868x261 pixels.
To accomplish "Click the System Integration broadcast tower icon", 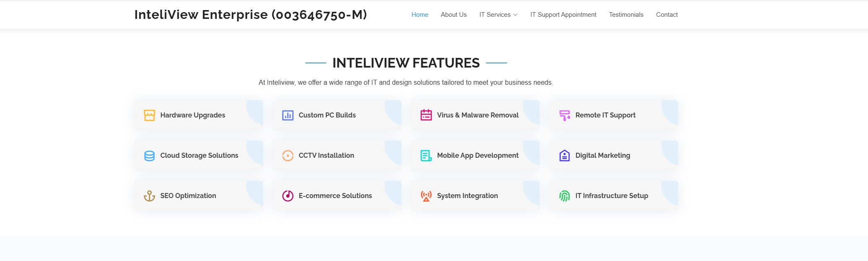I will coord(426,196).
